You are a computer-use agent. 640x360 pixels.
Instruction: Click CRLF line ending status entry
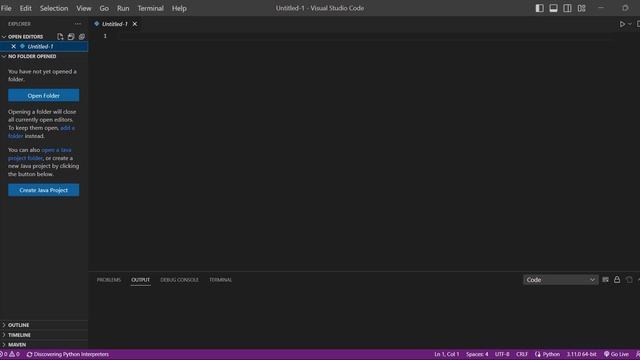click(522, 354)
